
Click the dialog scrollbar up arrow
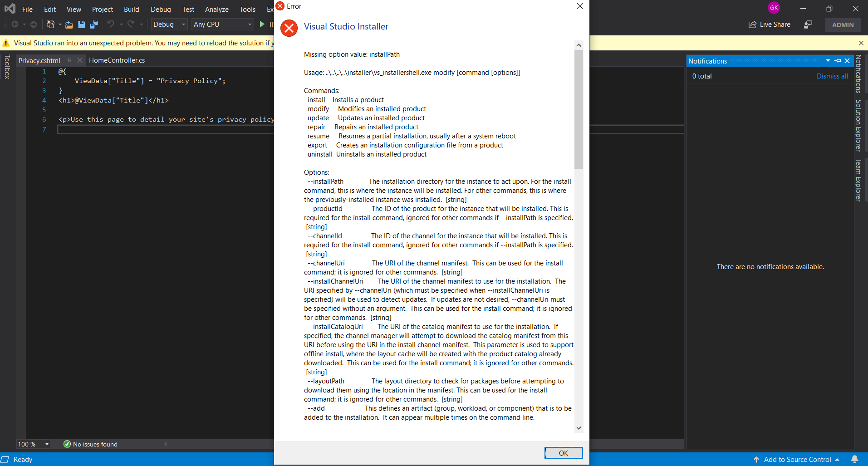tap(579, 45)
